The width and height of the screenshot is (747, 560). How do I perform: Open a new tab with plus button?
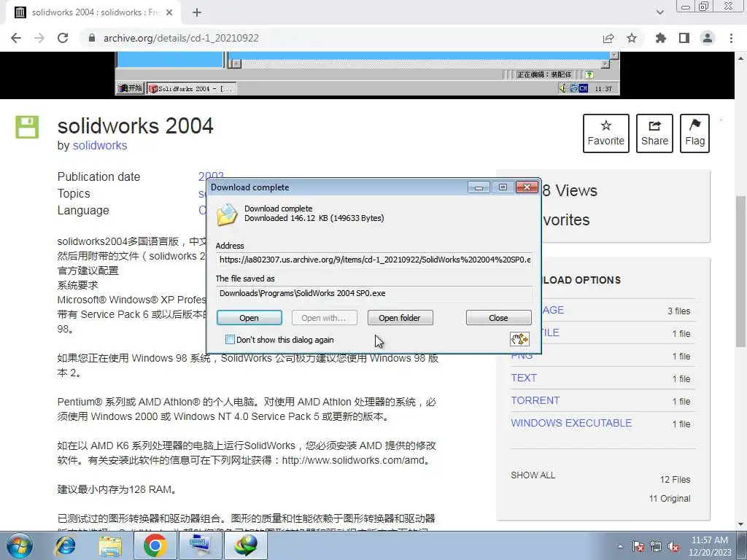197,12
